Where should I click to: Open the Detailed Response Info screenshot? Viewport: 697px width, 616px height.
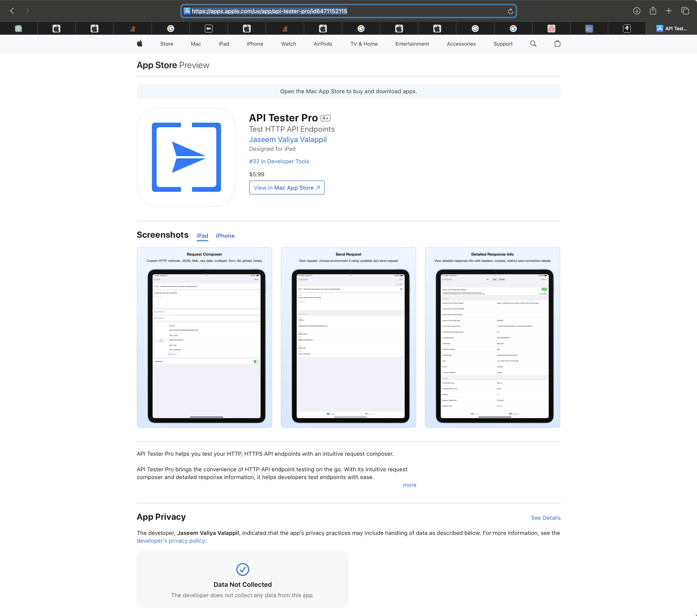[492, 337]
